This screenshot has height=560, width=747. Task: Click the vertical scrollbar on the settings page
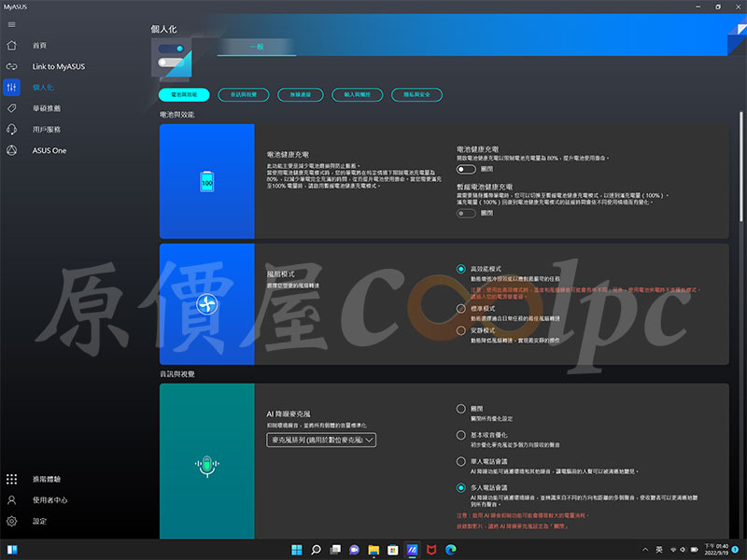coord(740,167)
